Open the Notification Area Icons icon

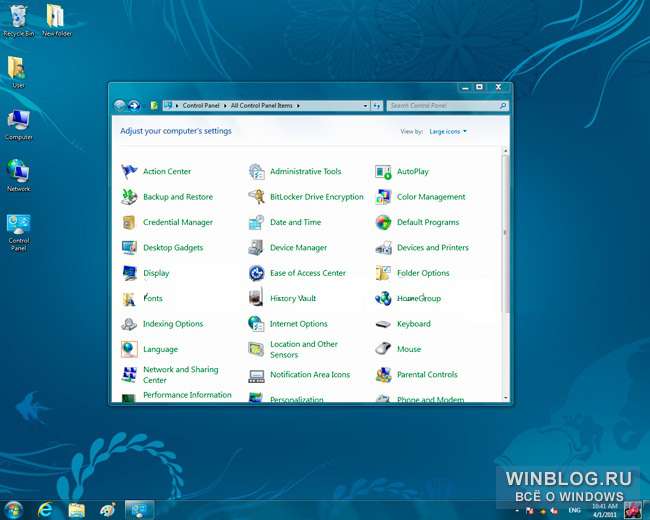tap(257, 374)
